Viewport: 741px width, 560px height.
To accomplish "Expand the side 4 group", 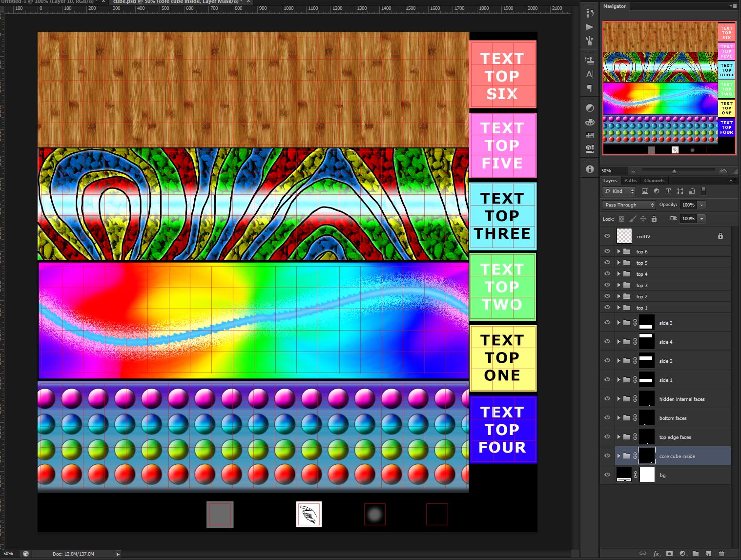I will [618, 342].
